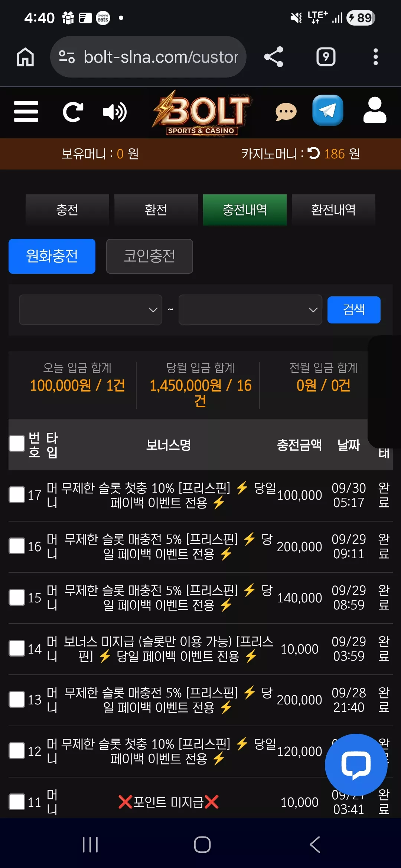
Task: Open the user profile icon
Action: click(375, 110)
